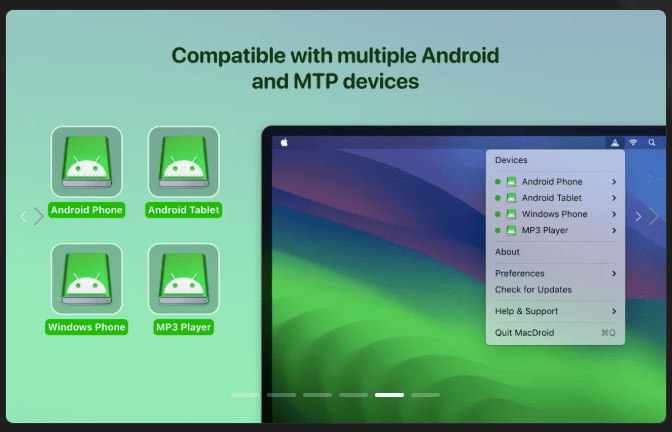This screenshot has width=672, height=432.
Task: Click green status dot for MP3 Player
Action: tap(498, 231)
